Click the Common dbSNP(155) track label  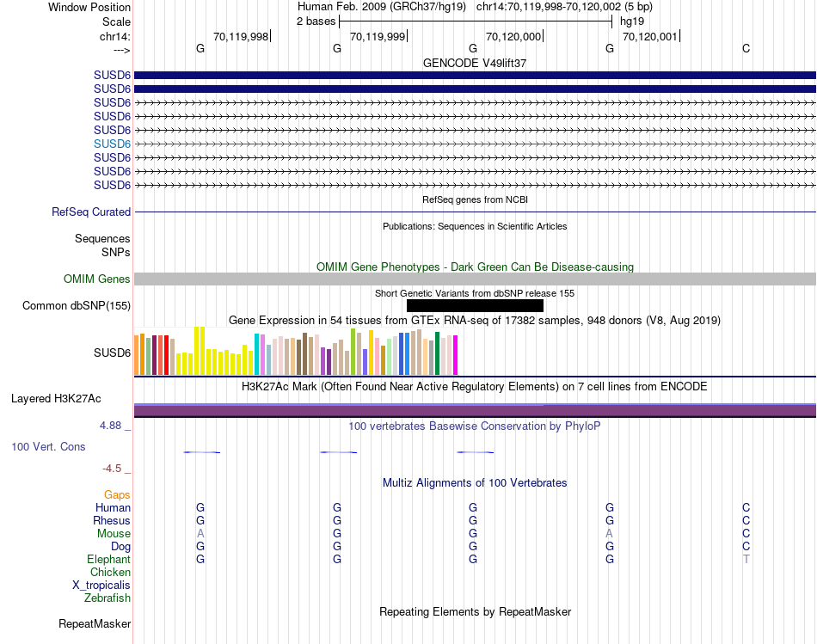point(77,306)
